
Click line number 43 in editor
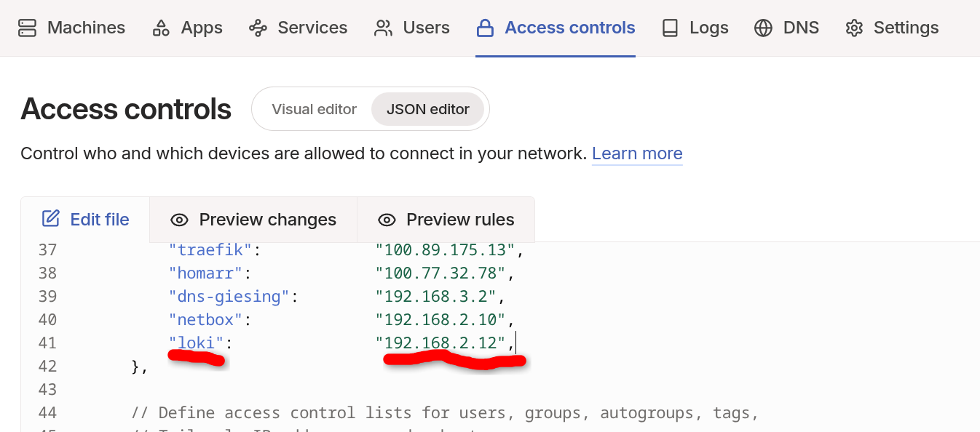[47, 389]
